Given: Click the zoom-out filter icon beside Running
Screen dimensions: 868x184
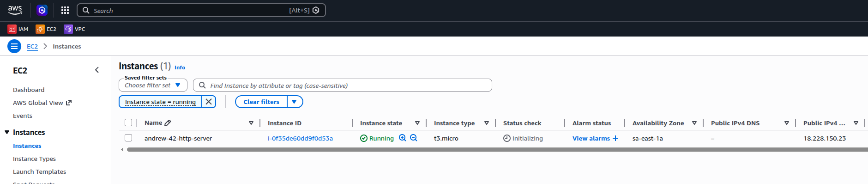Looking at the screenshot, I should [x=414, y=138].
